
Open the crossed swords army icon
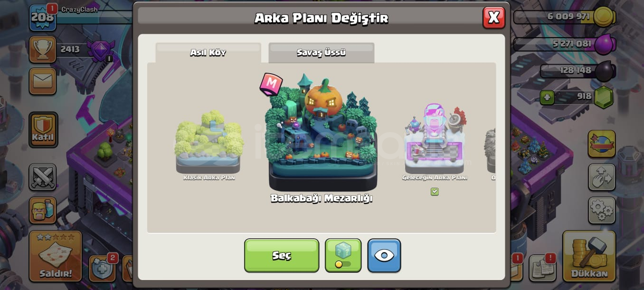43,177
